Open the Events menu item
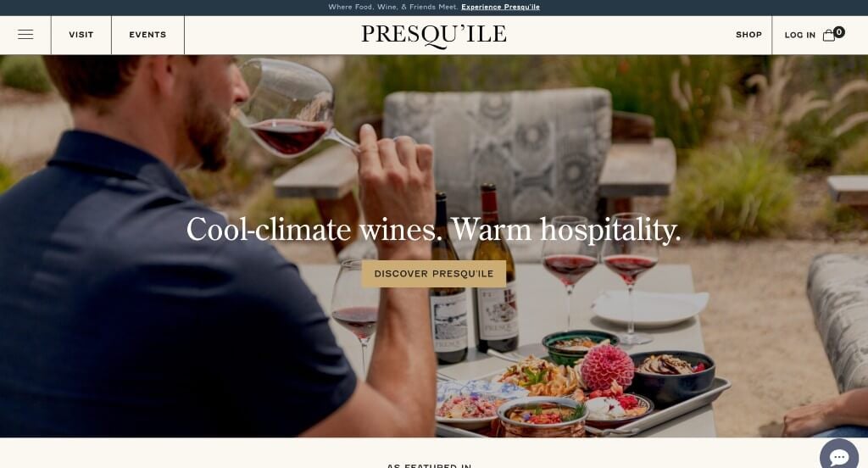The height and width of the screenshot is (468, 868). 147,35
